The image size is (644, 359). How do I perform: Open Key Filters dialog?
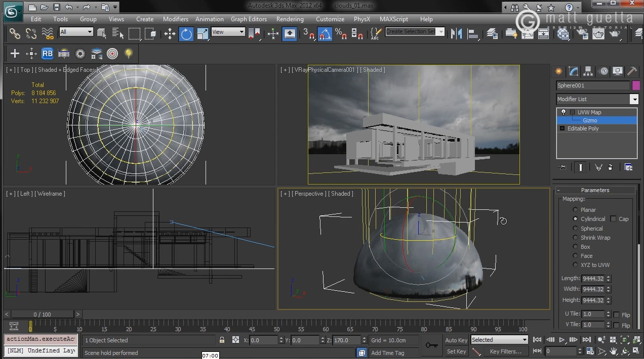click(505, 351)
